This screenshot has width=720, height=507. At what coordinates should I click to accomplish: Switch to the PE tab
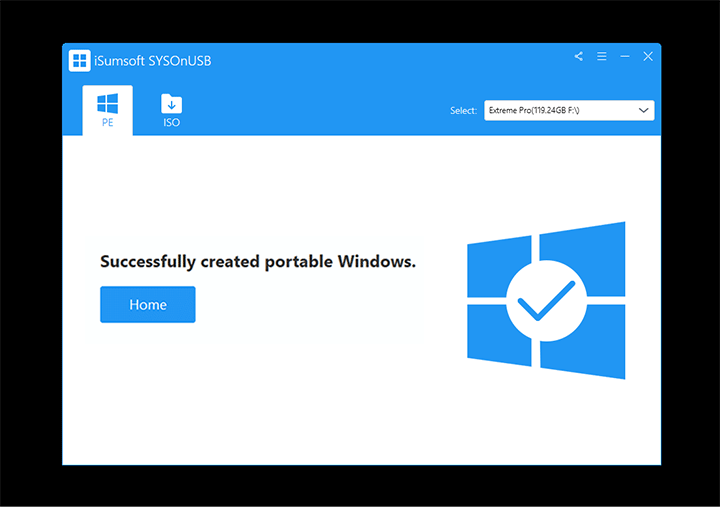[x=107, y=110]
